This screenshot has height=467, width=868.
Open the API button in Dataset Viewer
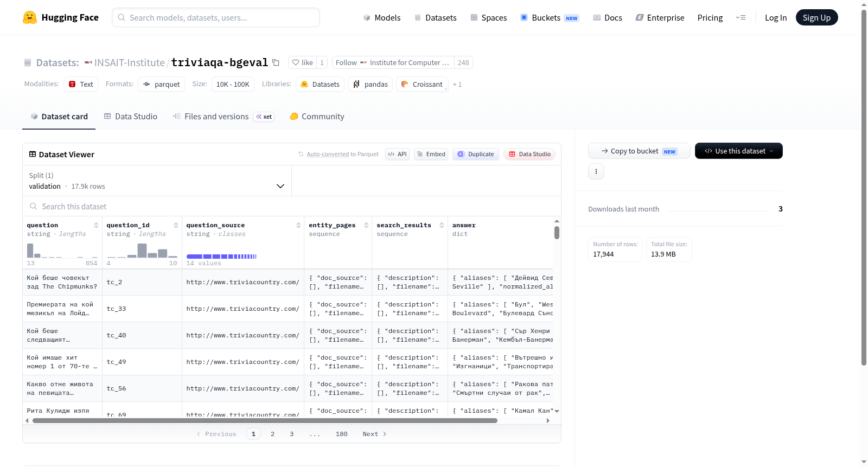(398, 154)
